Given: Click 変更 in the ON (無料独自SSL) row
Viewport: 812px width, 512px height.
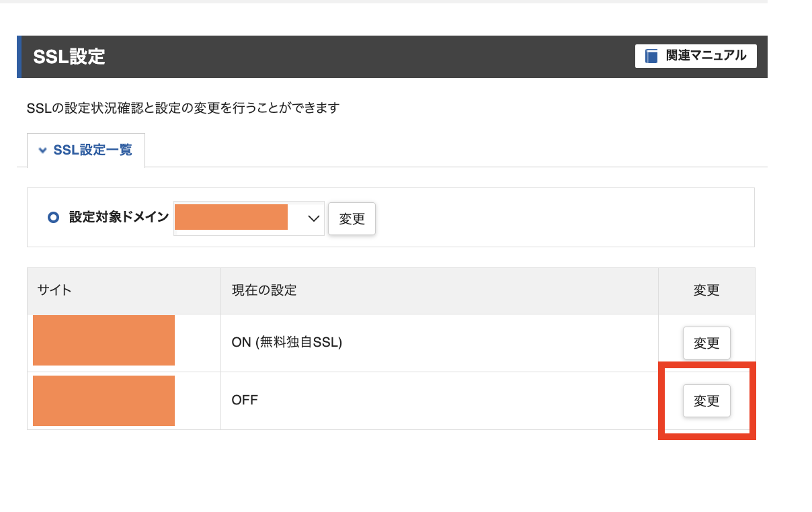Looking at the screenshot, I should point(706,343).
